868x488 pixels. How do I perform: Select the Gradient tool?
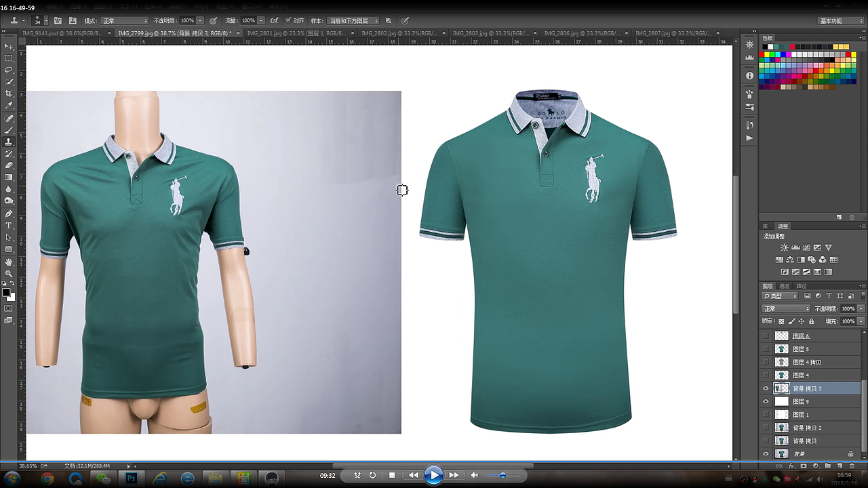(x=9, y=178)
